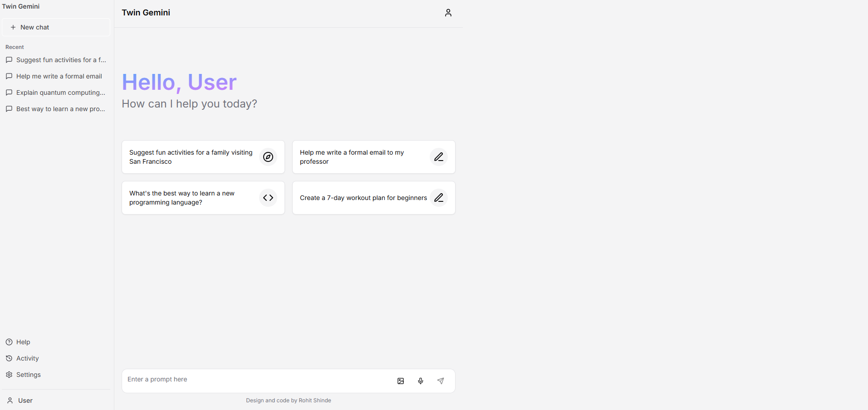Click the Settings gear icon

point(9,375)
